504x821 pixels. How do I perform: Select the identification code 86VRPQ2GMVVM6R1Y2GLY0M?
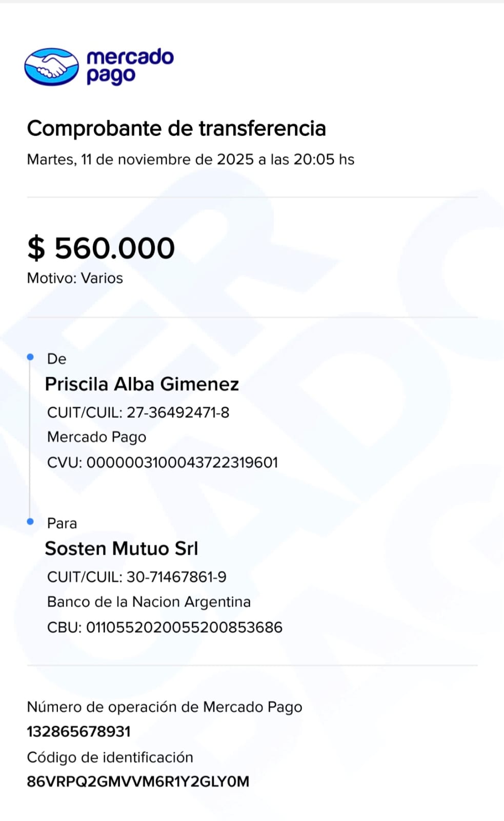(137, 782)
